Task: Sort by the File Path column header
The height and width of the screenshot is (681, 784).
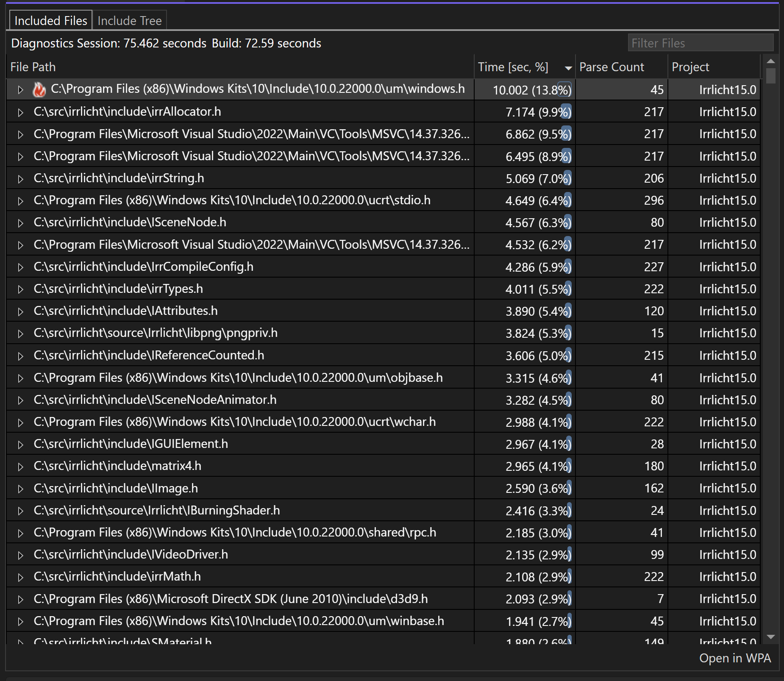Action: (x=33, y=67)
